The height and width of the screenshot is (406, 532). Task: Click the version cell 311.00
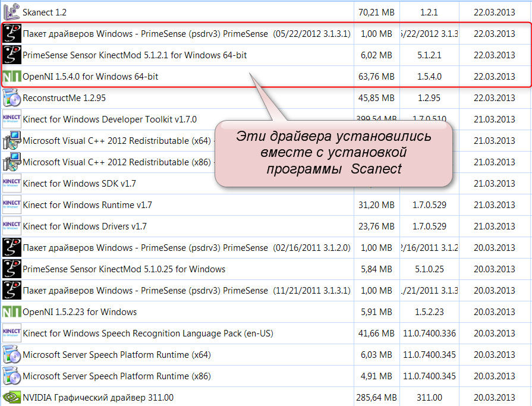(429, 397)
